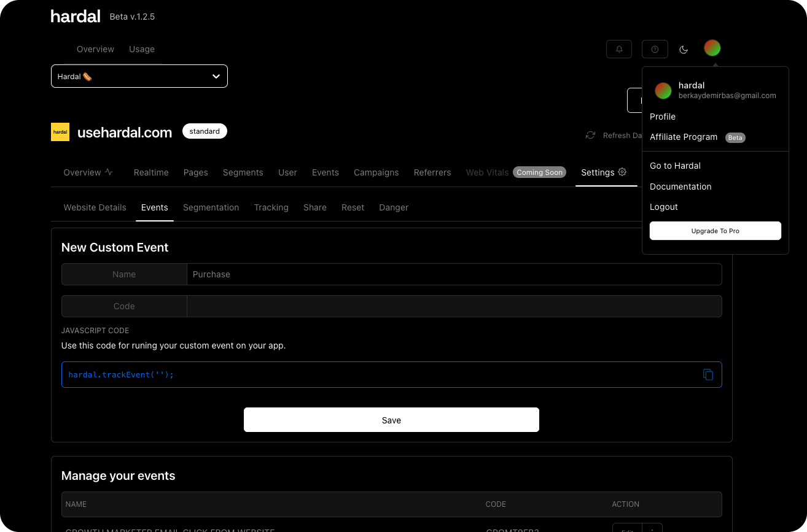
Task: Click the CODE column header
Action: tap(496, 504)
